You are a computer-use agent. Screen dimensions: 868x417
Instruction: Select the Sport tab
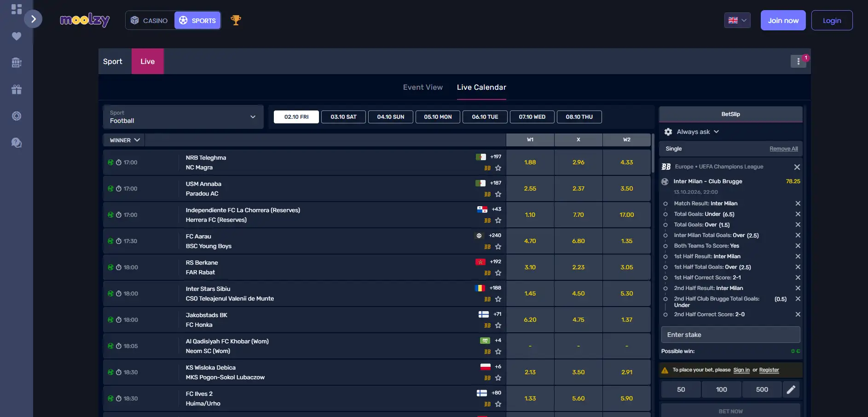(113, 61)
